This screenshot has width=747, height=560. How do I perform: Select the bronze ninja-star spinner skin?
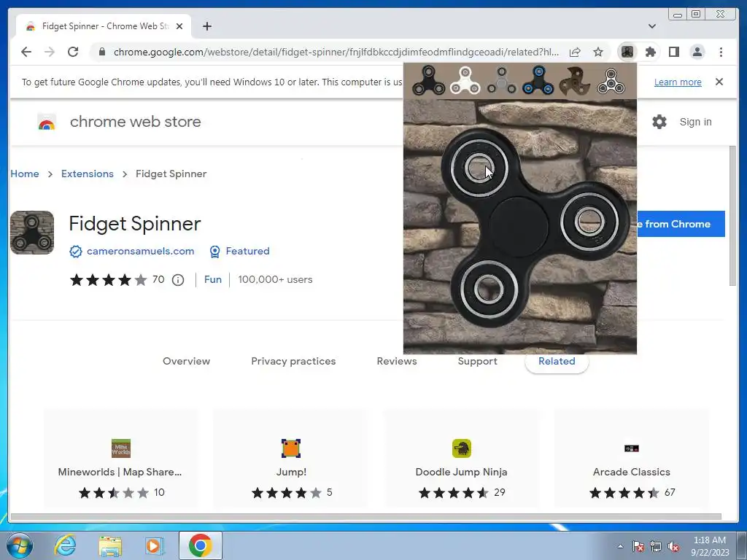[575, 81]
